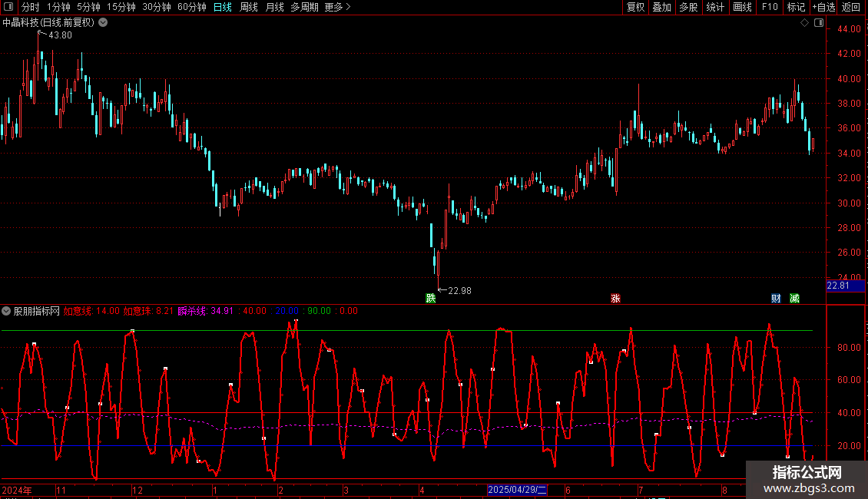The width and height of the screenshot is (868, 499).
Task: Switch to 分时 intraday view
Action: point(31,7)
